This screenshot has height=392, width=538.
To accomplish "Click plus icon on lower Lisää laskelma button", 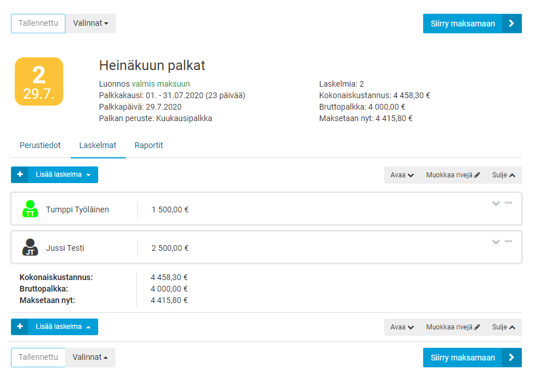I will coord(20,327).
